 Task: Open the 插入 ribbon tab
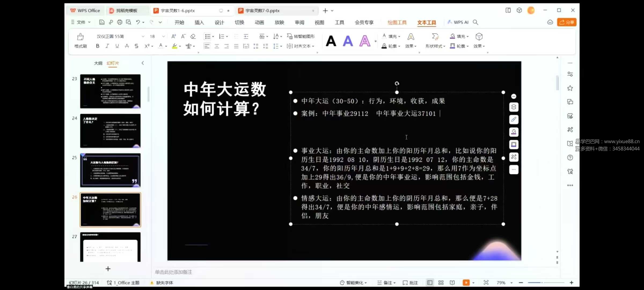(x=199, y=22)
